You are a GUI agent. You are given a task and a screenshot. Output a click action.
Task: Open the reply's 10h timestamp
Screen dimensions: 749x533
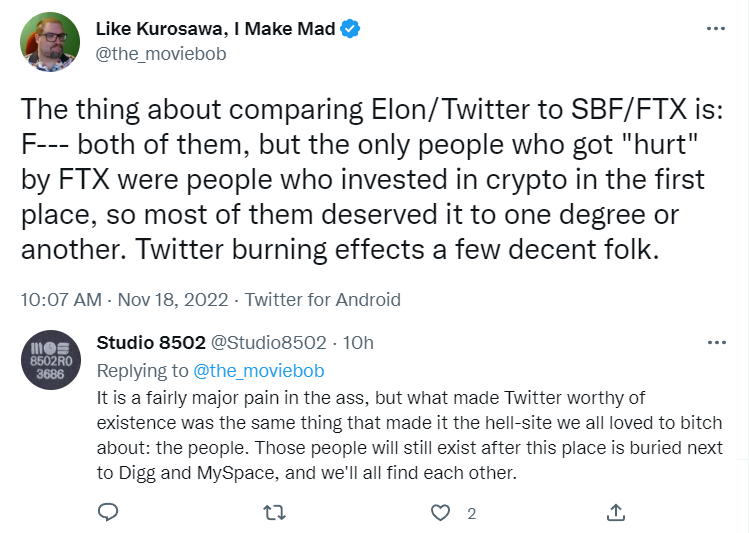358,343
